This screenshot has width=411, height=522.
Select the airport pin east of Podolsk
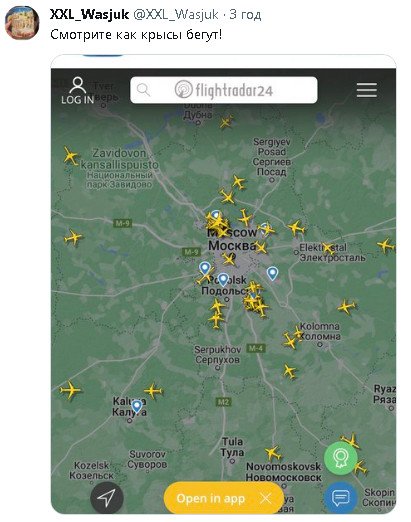(x=272, y=273)
